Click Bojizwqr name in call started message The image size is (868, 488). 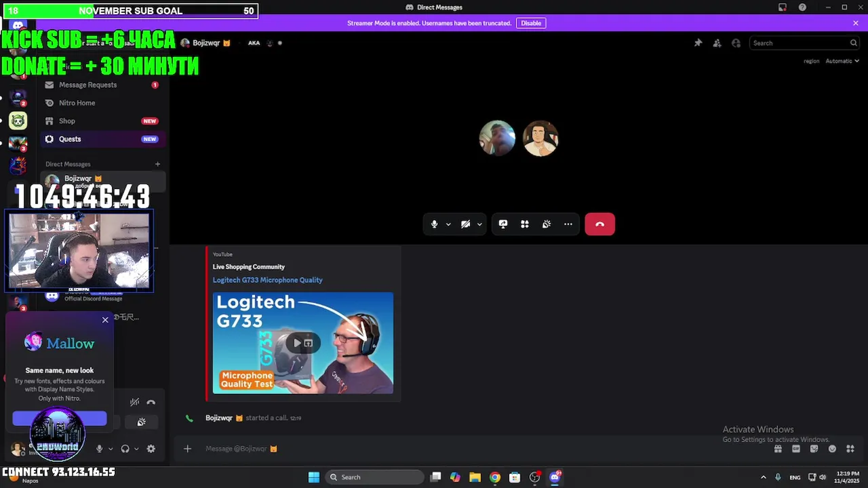[219, 418]
